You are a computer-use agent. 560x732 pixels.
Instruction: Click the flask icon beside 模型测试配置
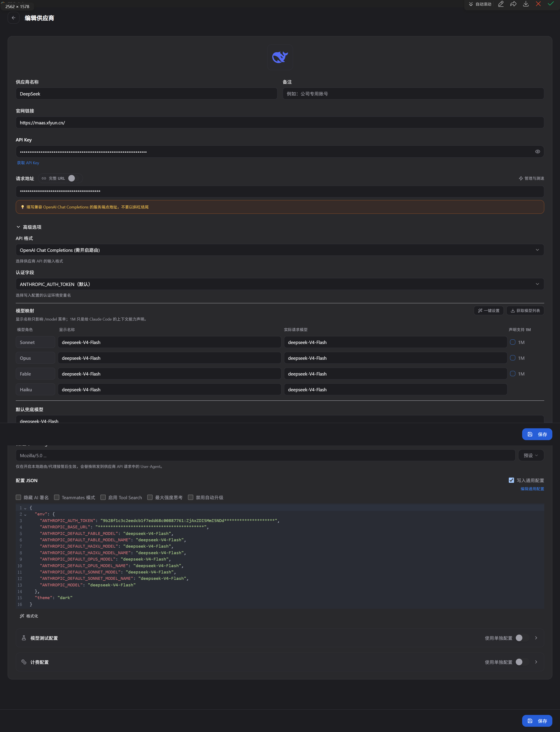(x=24, y=638)
